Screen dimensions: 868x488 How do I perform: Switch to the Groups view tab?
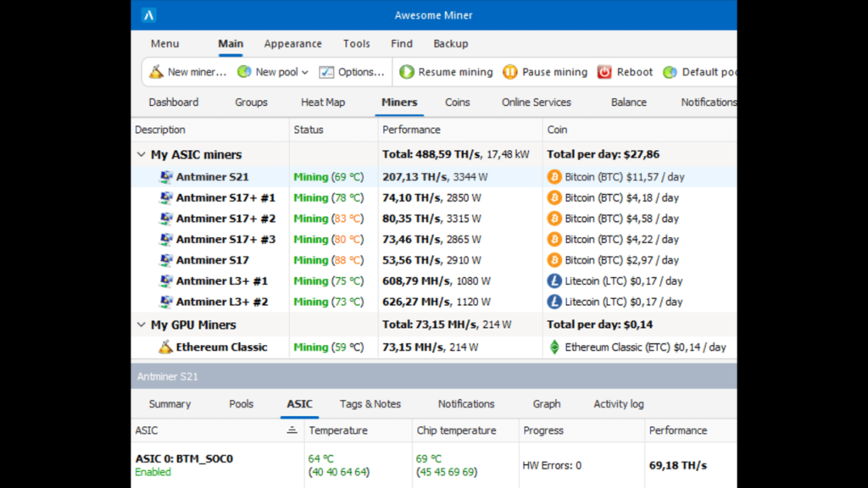tap(251, 103)
